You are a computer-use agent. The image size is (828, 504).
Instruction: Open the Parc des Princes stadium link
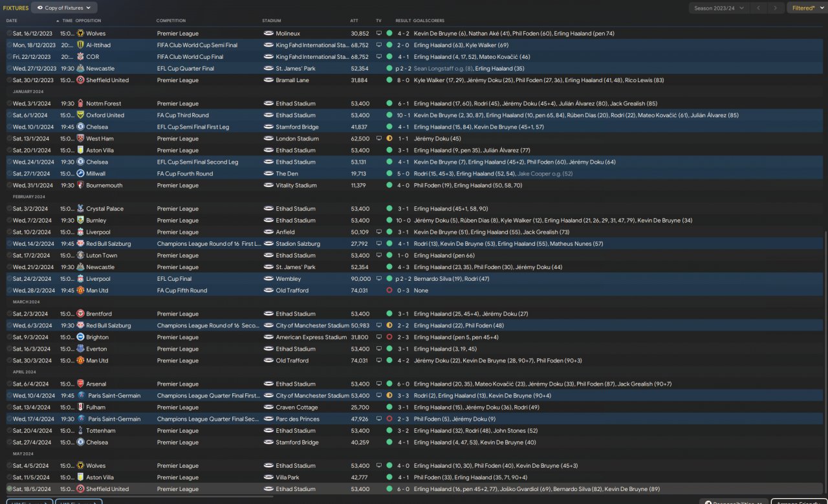pos(296,419)
